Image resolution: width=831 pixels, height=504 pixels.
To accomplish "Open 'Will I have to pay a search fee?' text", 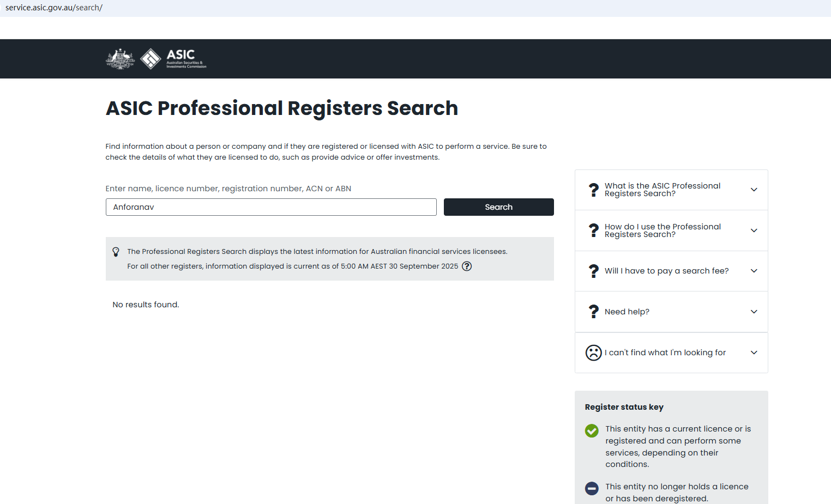I will coord(667,271).
